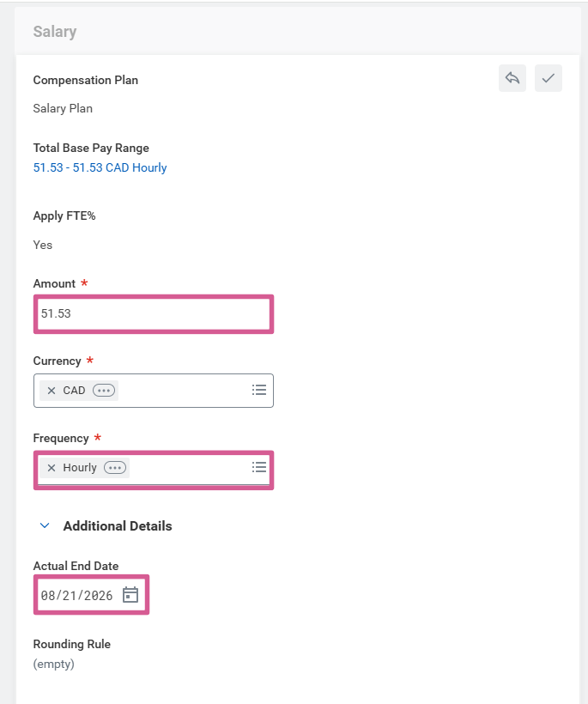Screen dimensions: 588x704
Task: Click the Hourly chip label
Action: click(80, 468)
